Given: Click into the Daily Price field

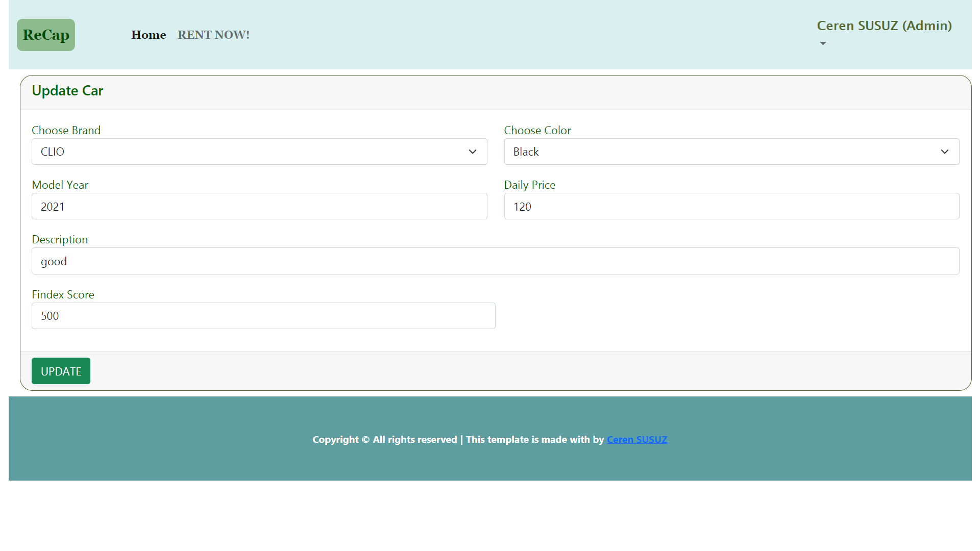Looking at the screenshot, I should [x=731, y=207].
